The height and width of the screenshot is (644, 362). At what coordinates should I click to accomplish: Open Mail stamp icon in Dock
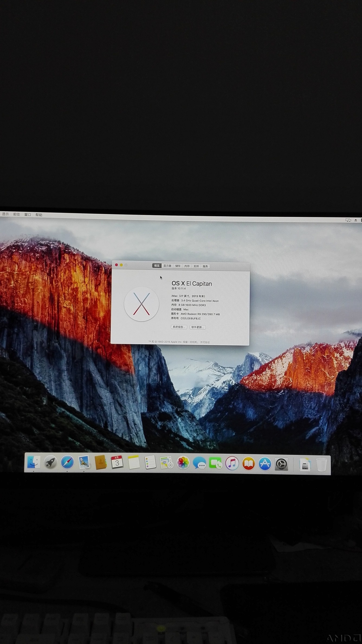pyautogui.click(x=84, y=462)
